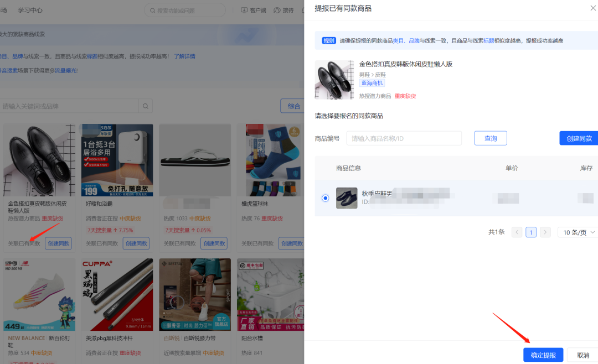Click the search magnifier icon in the keyword box

click(145, 106)
